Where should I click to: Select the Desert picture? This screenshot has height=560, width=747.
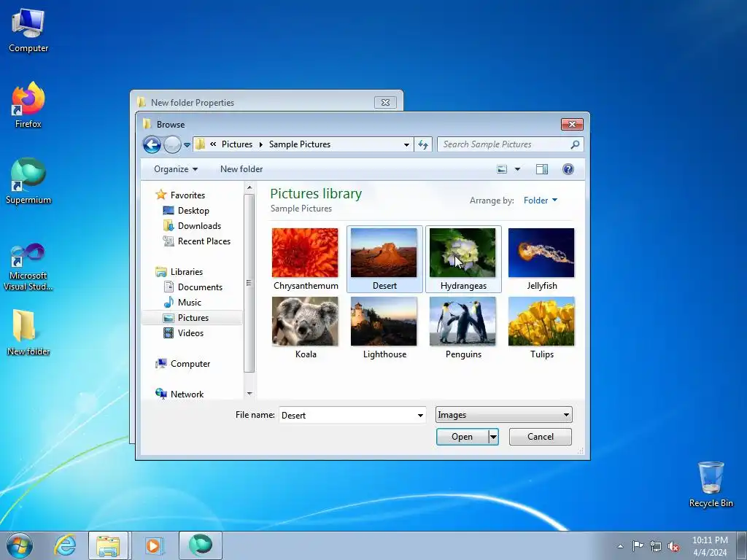click(384, 259)
